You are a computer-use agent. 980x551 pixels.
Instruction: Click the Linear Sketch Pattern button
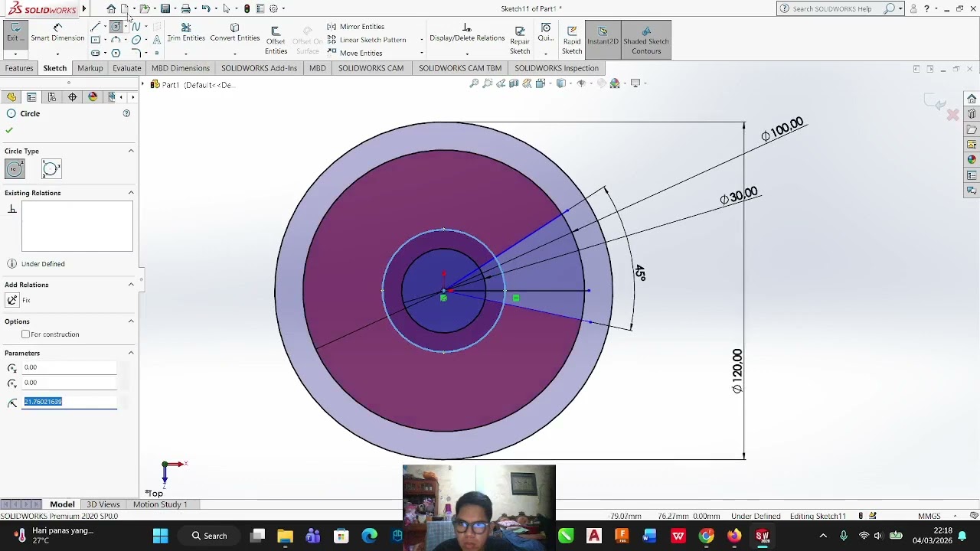tap(366, 40)
